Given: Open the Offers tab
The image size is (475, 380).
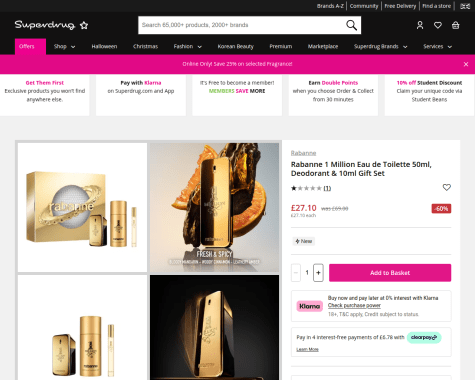Looking at the screenshot, I should (30, 47).
